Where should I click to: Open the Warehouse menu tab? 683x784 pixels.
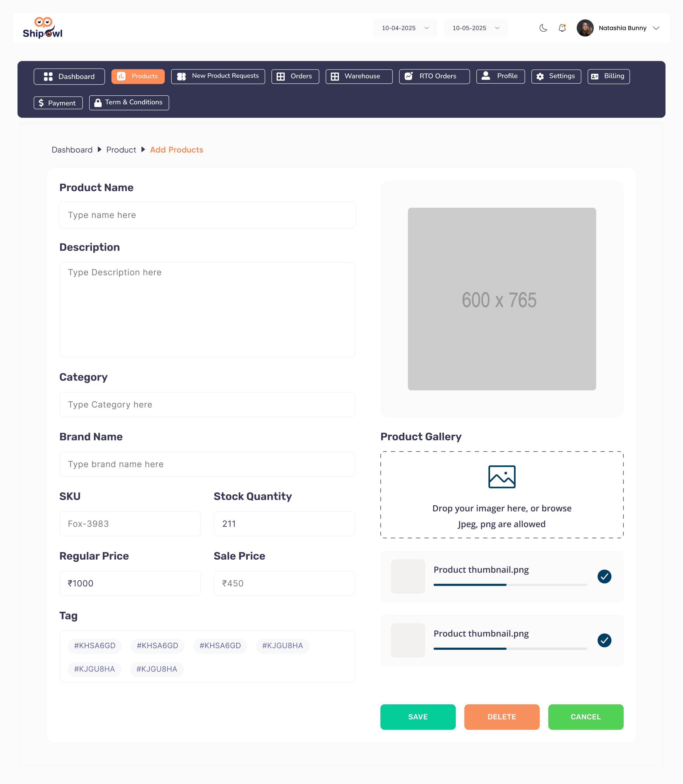pos(359,76)
